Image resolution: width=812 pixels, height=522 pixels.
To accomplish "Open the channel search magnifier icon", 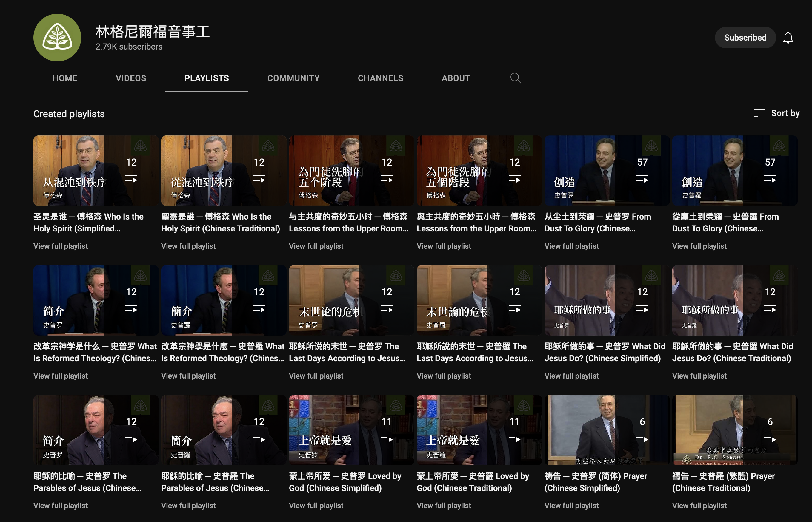I will pos(515,78).
